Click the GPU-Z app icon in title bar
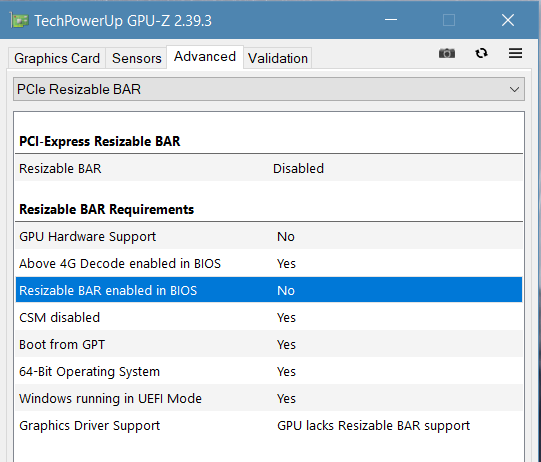This screenshot has width=541, height=462. (x=19, y=21)
